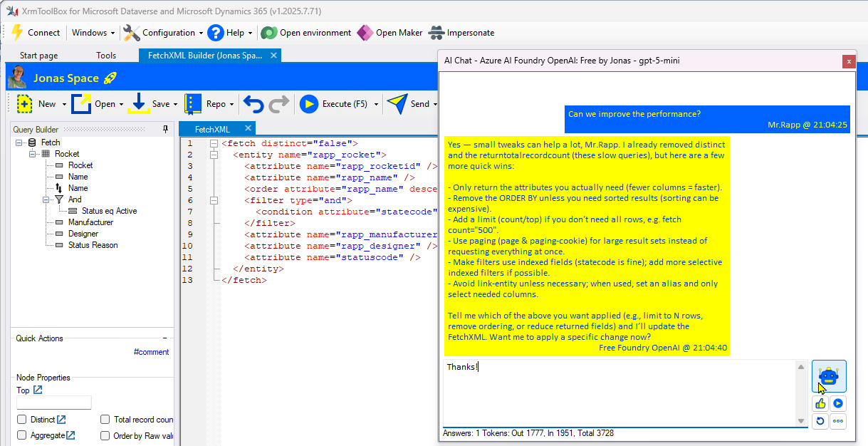The image size is (868, 446).
Task: Select the FetchXML Builder (Jonas Spa...) tab
Action: [x=210, y=55]
